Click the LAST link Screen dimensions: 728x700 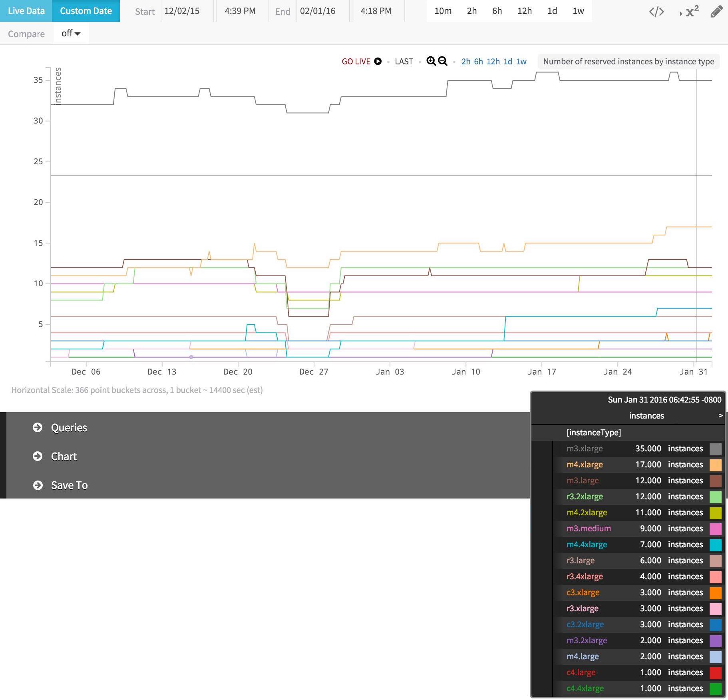(404, 61)
